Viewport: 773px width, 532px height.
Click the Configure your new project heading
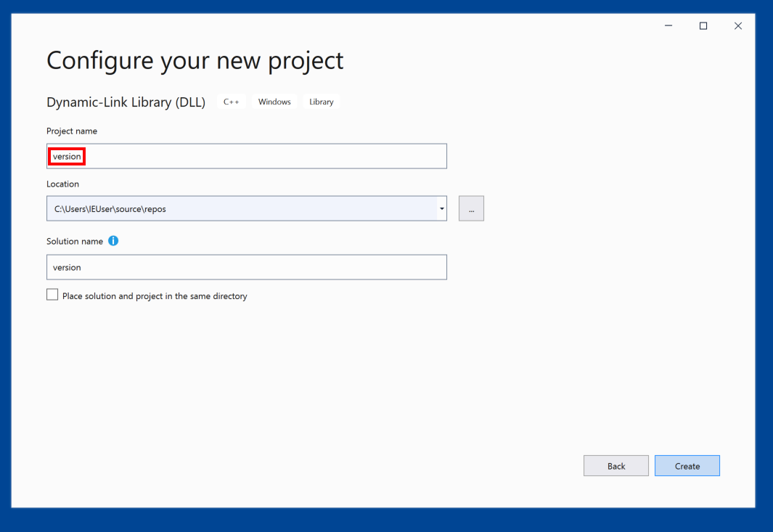pos(195,60)
